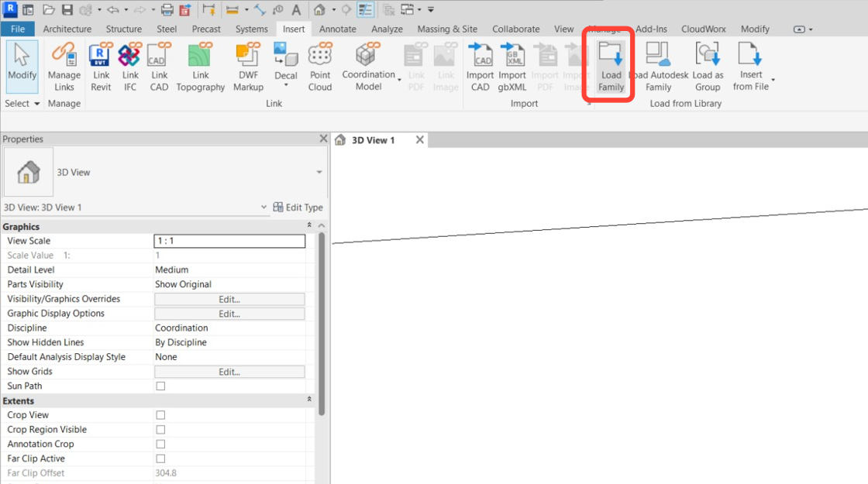Open the Load Family tool

[x=611, y=67]
